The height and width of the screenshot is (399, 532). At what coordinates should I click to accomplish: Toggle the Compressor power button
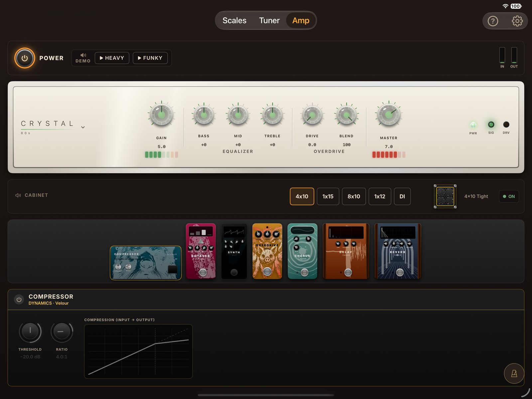[19, 299]
